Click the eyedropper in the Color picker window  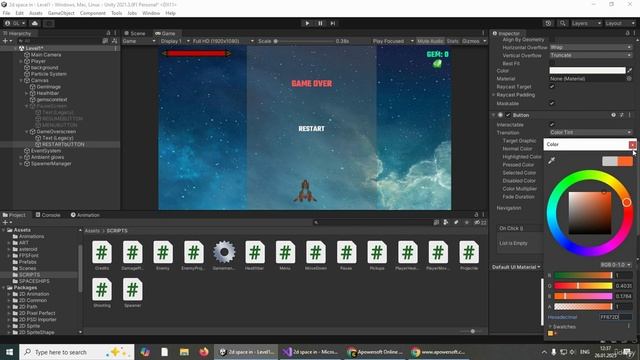[551, 160]
